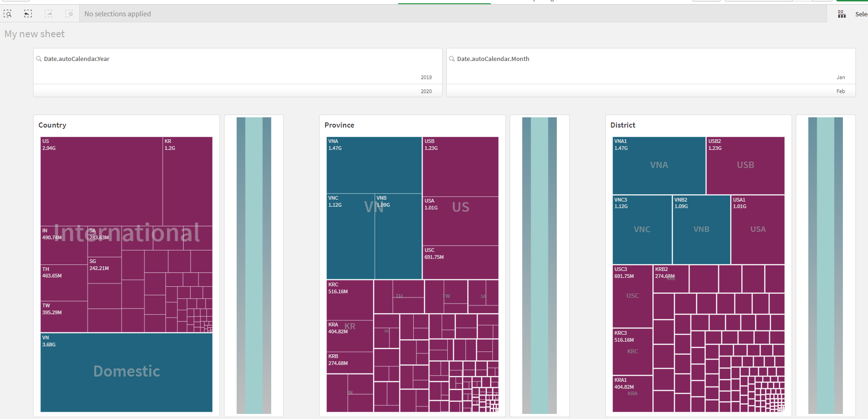Expand the Date.autoCalendar.Month filter pane
This screenshot has height=419, width=868.
492,59
